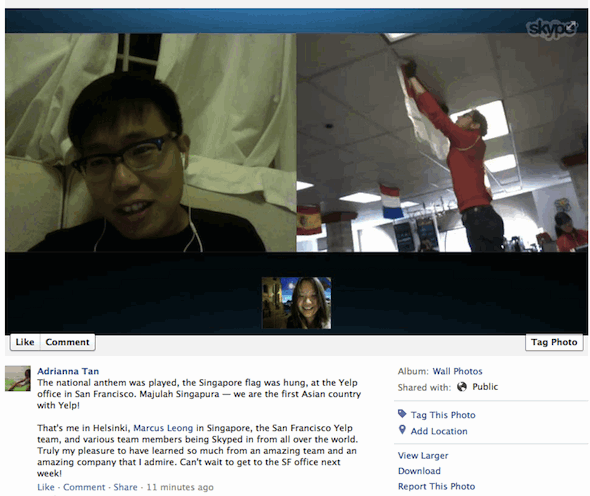590x496 pixels.
Task: Click the Tag Photo button
Action: tap(554, 342)
